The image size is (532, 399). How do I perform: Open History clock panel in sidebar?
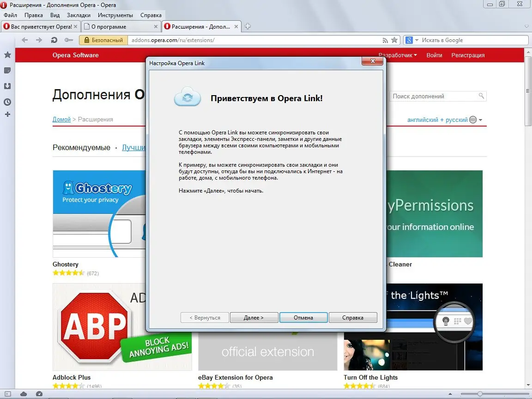pyautogui.click(x=7, y=102)
